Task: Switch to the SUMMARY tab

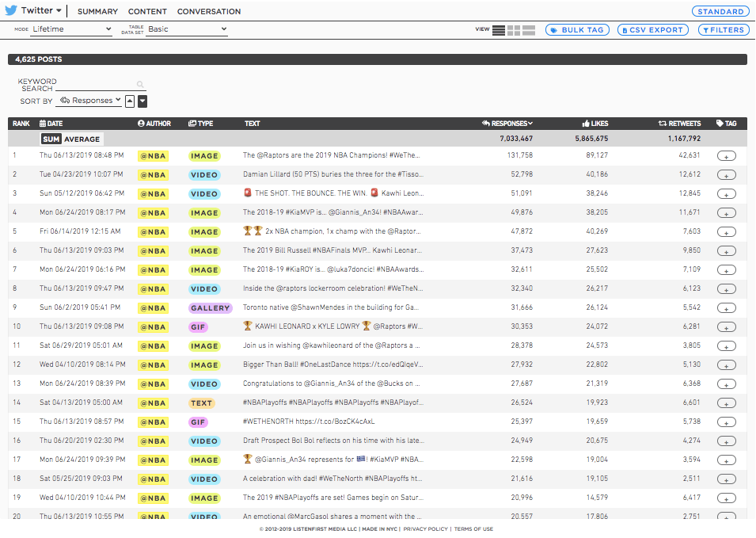Action: coord(97,12)
